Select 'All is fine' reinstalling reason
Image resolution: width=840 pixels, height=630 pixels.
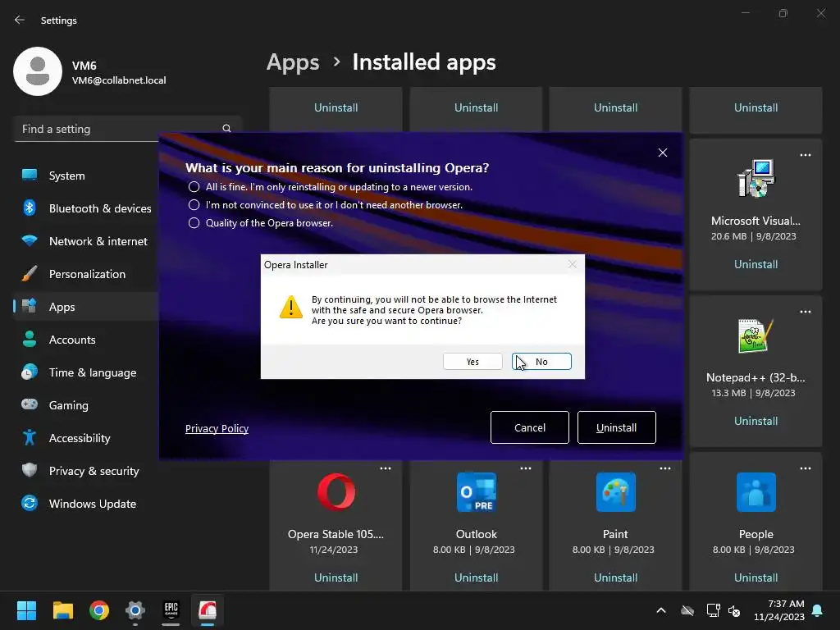coord(194,187)
